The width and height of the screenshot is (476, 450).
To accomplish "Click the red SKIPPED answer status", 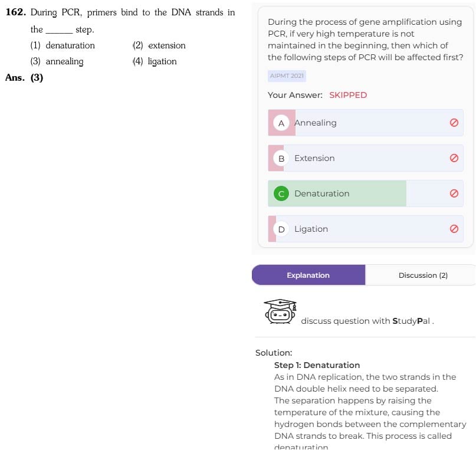I will pyautogui.click(x=348, y=95).
